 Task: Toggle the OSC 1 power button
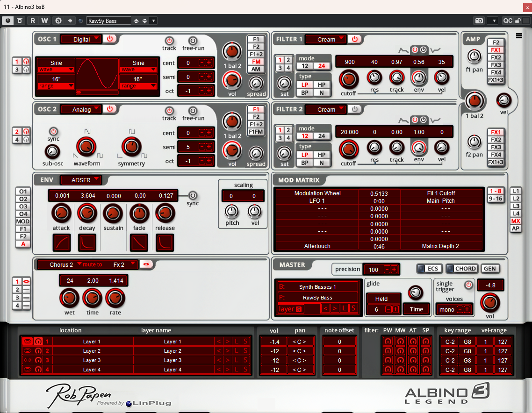(110, 39)
